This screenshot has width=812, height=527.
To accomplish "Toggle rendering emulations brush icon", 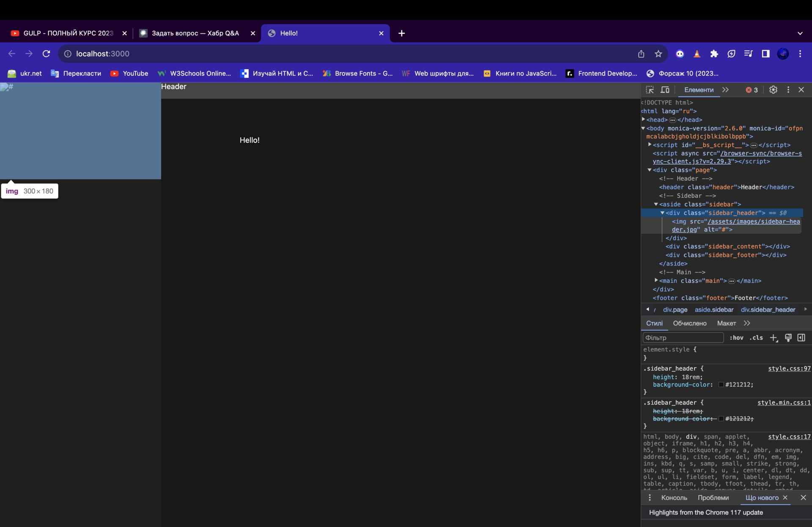I will [x=788, y=338].
